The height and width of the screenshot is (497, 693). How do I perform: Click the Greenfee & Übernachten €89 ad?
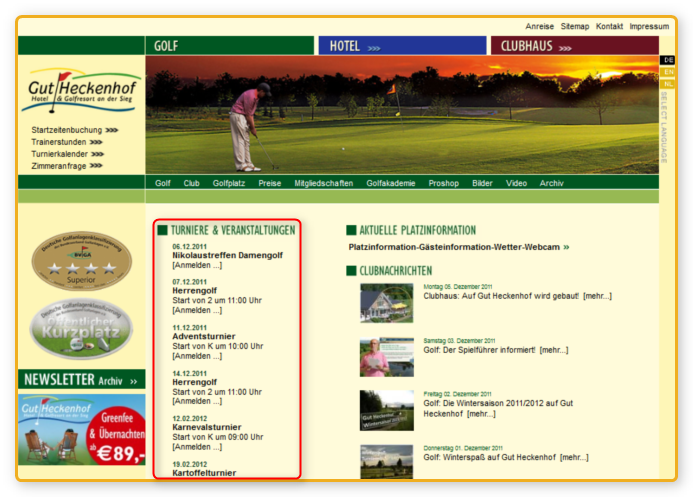point(81,429)
